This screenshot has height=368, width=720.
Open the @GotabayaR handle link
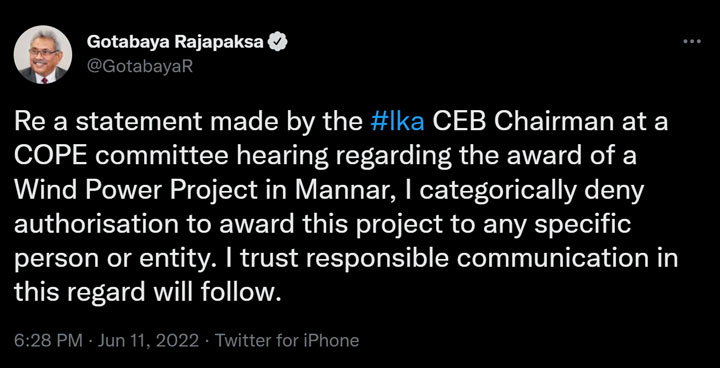click(x=139, y=67)
